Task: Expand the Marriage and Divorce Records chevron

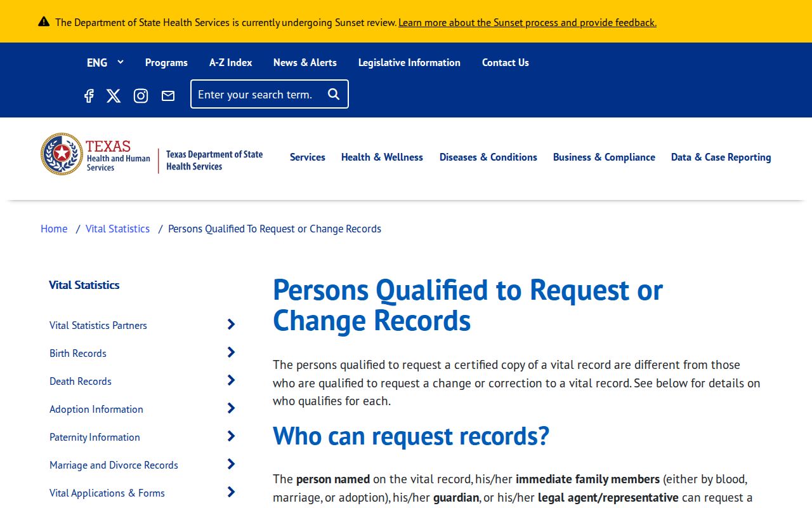Action: pos(231,464)
